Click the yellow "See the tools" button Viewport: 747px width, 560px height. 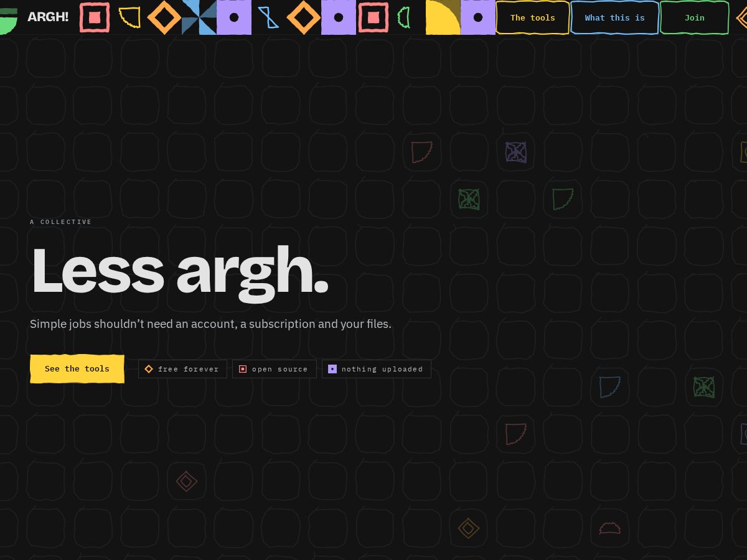77,369
